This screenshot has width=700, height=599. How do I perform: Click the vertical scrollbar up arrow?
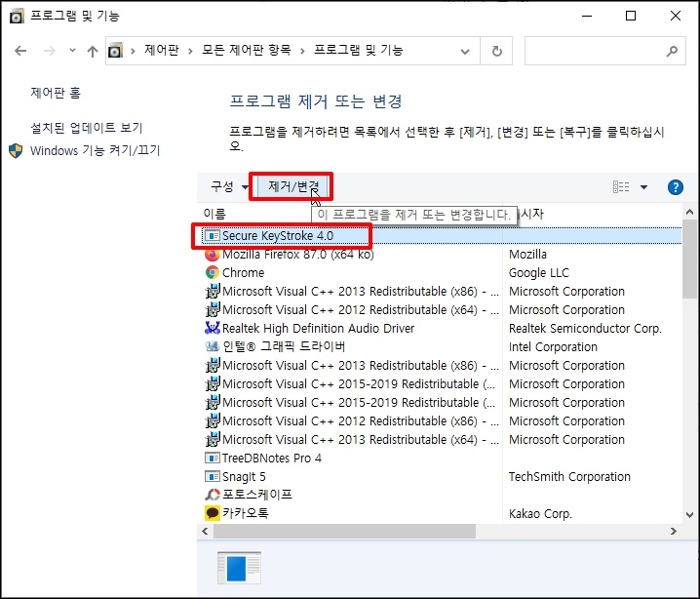(x=689, y=213)
